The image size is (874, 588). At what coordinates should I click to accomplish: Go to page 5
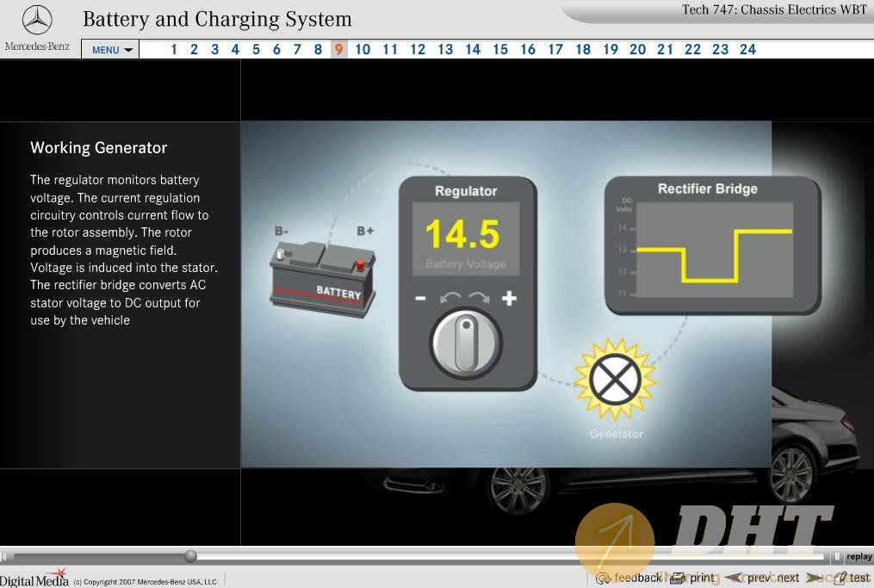coord(256,50)
